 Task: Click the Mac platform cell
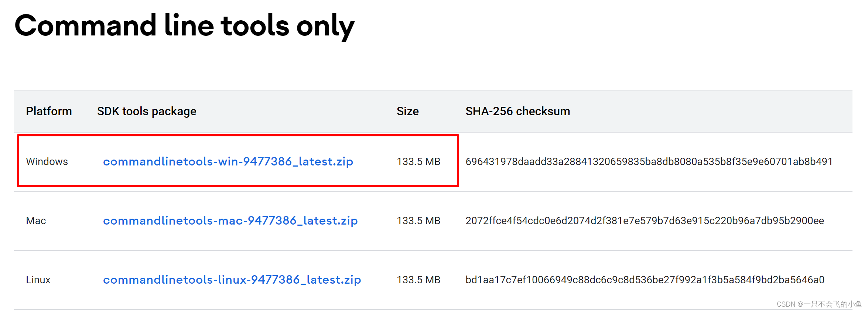[x=36, y=221]
